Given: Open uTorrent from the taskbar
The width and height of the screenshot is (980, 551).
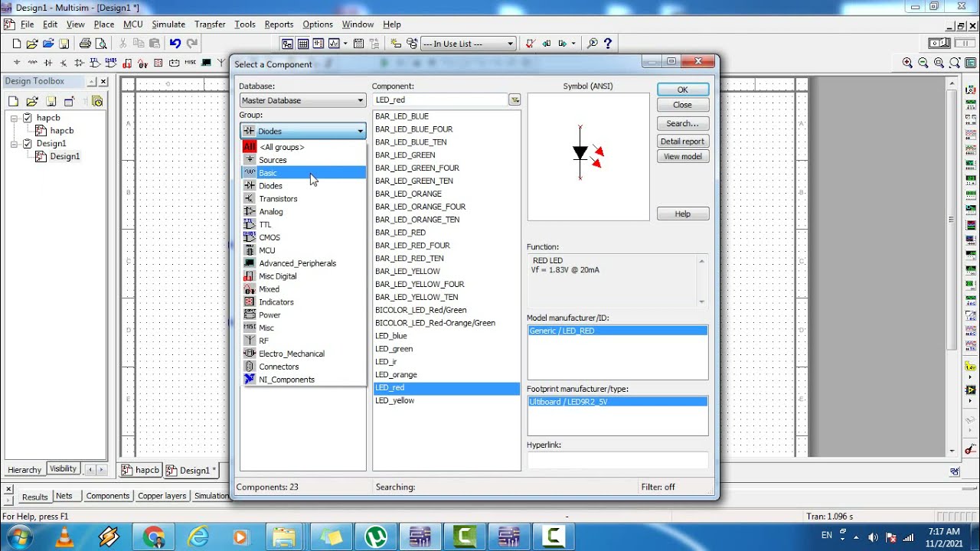Looking at the screenshot, I should (377, 536).
